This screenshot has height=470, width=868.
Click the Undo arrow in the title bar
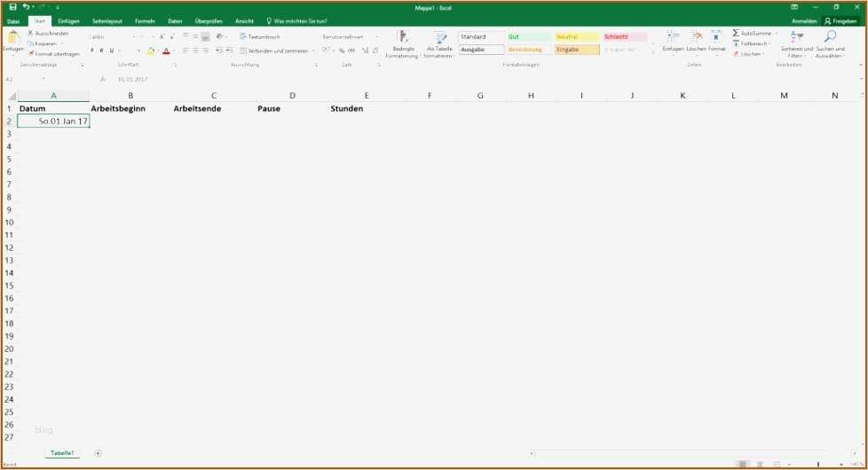click(26, 7)
